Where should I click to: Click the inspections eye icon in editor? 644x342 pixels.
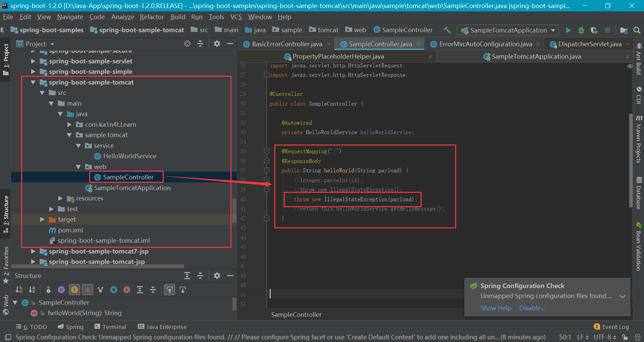[630, 66]
